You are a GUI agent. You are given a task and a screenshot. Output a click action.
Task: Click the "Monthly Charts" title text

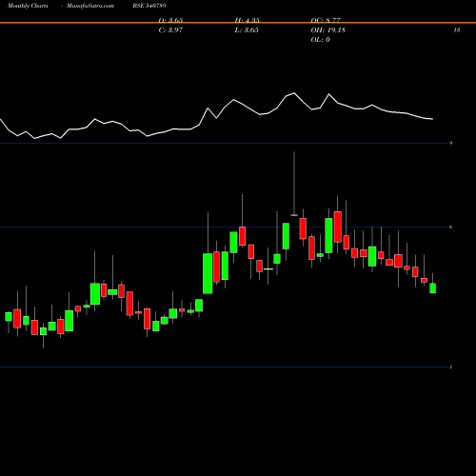point(28,6)
